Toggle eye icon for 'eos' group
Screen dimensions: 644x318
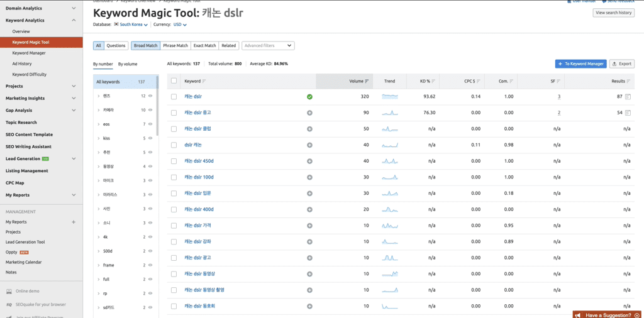point(150,124)
